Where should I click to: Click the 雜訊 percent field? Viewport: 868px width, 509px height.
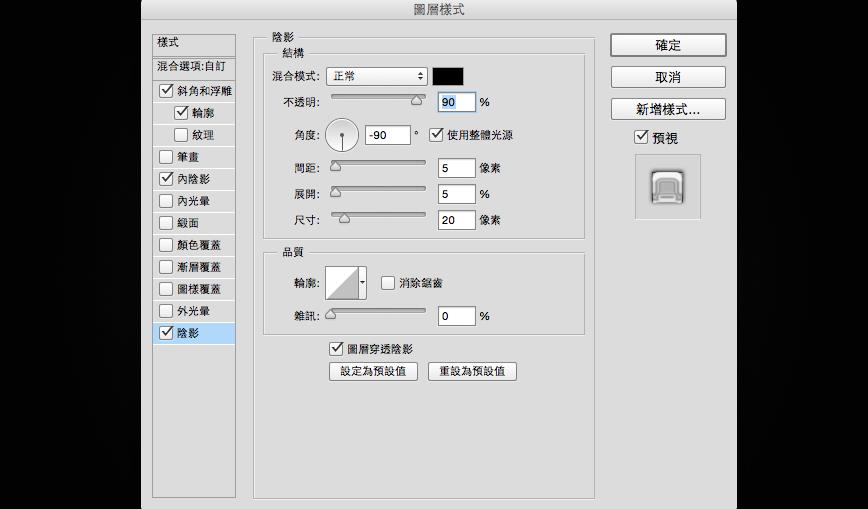(457, 316)
